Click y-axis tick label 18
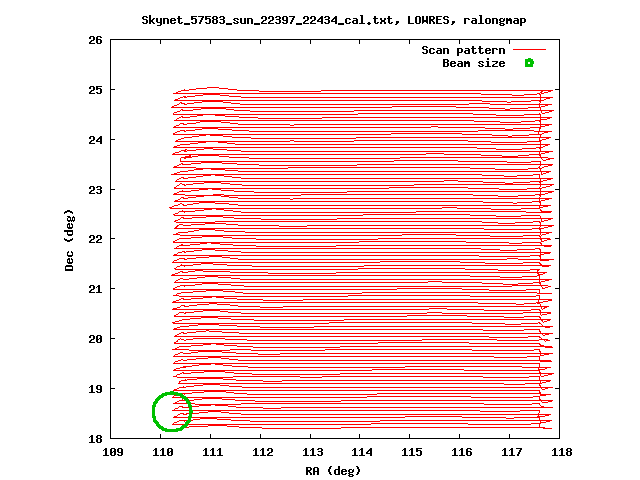The image size is (640, 480). [x=95, y=439]
